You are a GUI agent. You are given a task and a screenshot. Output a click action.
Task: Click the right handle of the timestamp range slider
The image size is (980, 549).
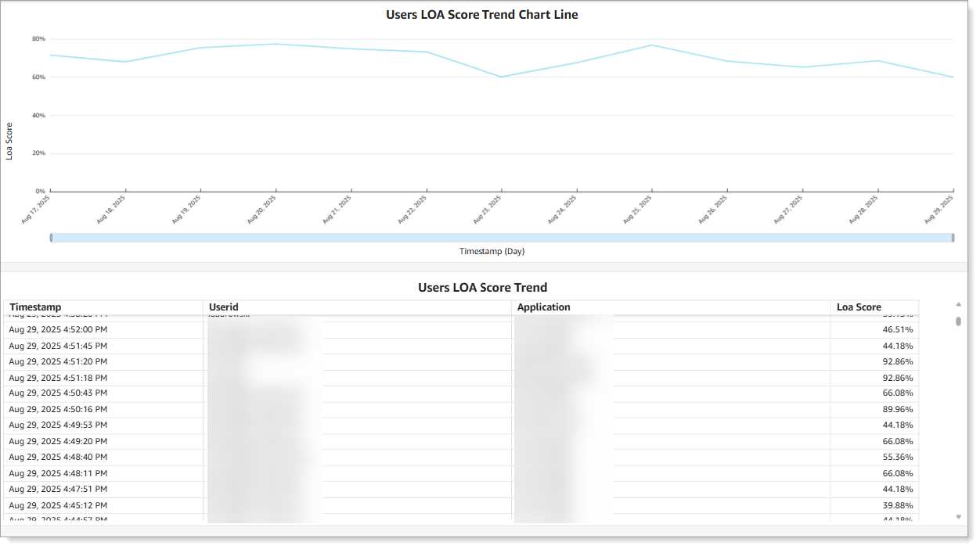pos(953,236)
